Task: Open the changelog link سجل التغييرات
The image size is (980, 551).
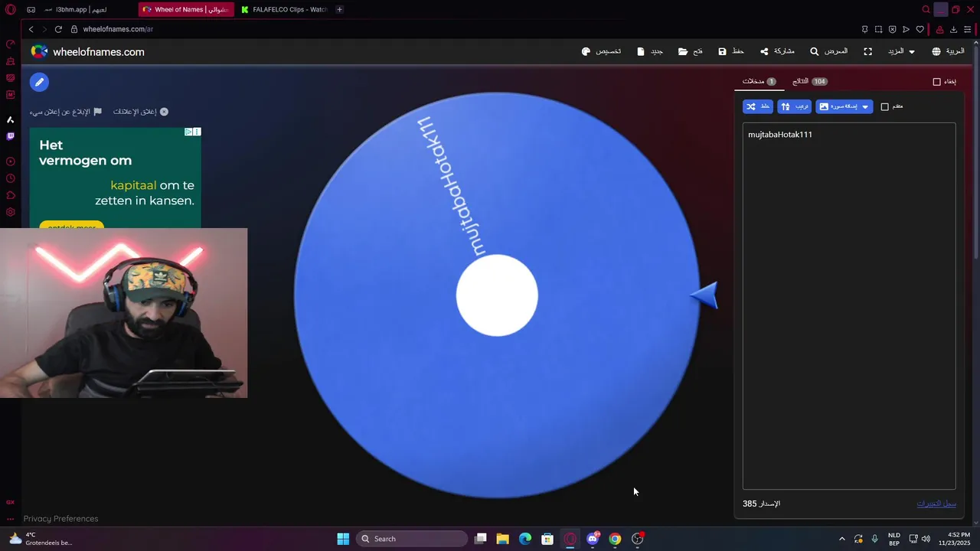Action: (x=936, y=504)
